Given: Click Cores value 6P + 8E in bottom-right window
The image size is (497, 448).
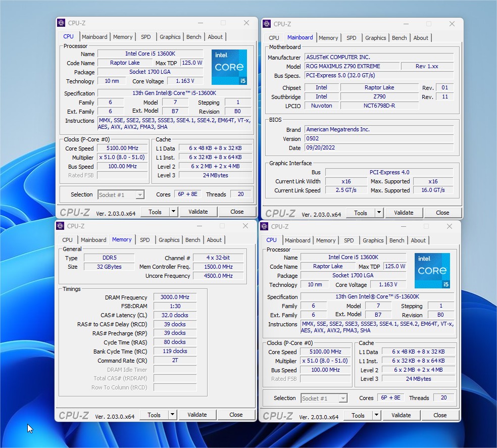Looking at the screenshot, I should pyautogui.click(x=390, y=397).
